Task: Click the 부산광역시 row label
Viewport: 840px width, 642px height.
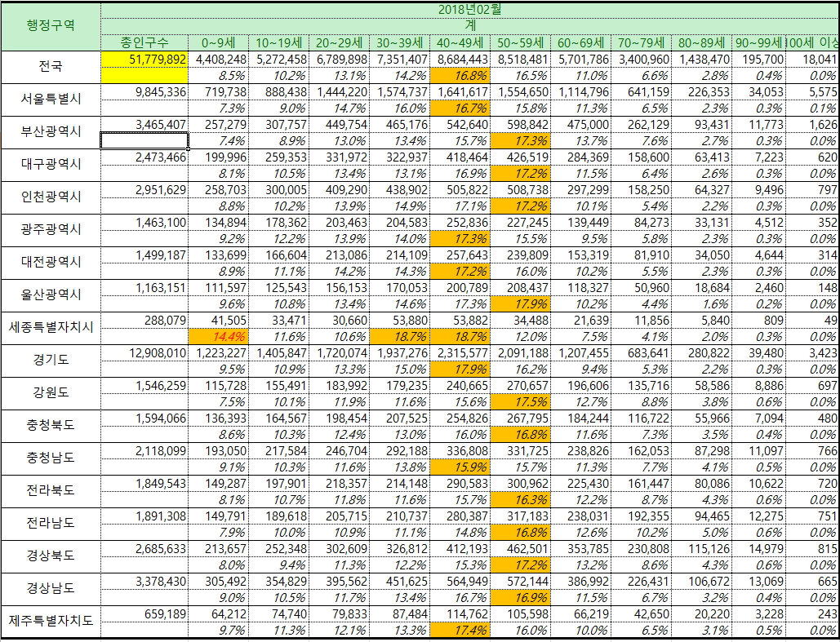Action: (x=51, y=132)
